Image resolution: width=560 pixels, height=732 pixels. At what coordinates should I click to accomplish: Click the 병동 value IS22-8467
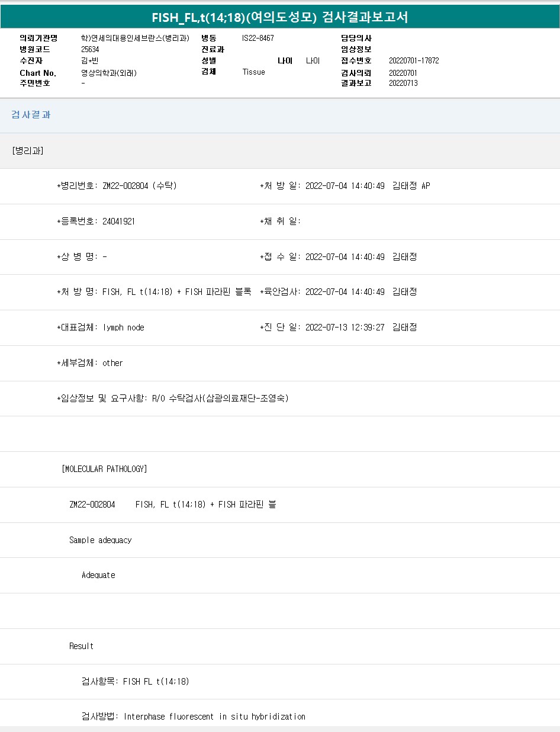pyautogui.click(x=258, y=38)
